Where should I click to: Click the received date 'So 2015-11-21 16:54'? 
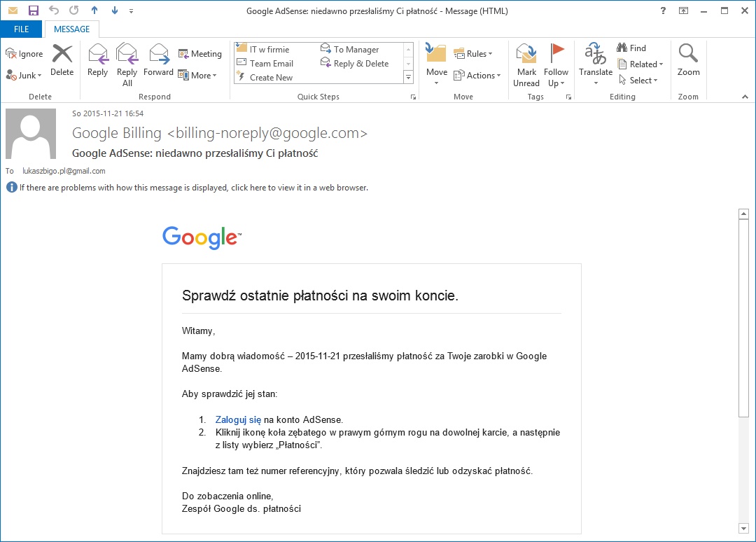point(108,113)
